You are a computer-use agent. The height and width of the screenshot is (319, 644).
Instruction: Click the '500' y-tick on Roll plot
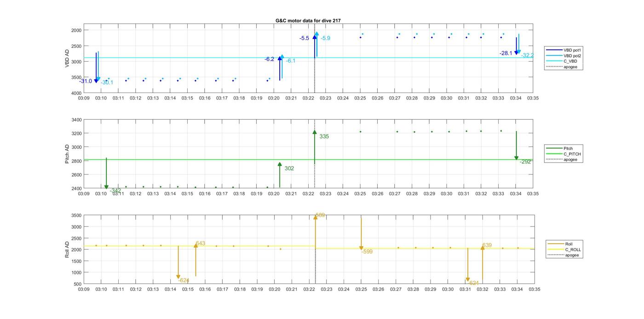(78, 284)
